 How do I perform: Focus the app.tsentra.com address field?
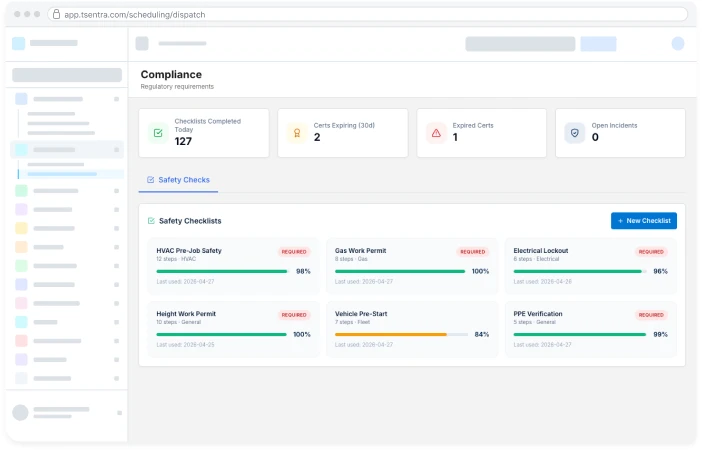click(x=367, y=14)
